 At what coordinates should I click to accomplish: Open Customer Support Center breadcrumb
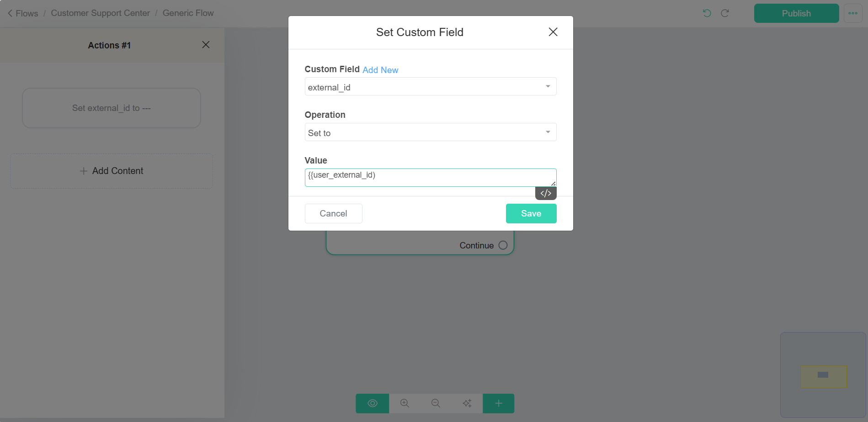pyautogui.click(x=101, y=13)
